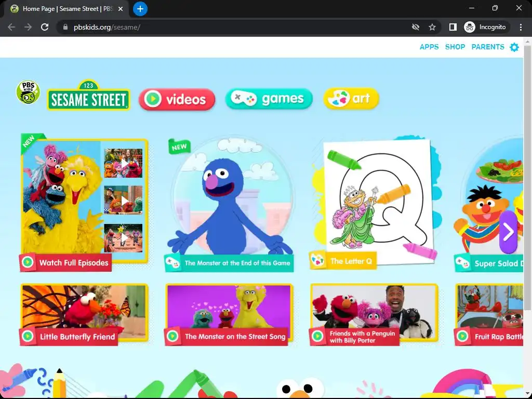Click the SHOP link
This screenshot has width=532, height=399.
coord(455,47)
